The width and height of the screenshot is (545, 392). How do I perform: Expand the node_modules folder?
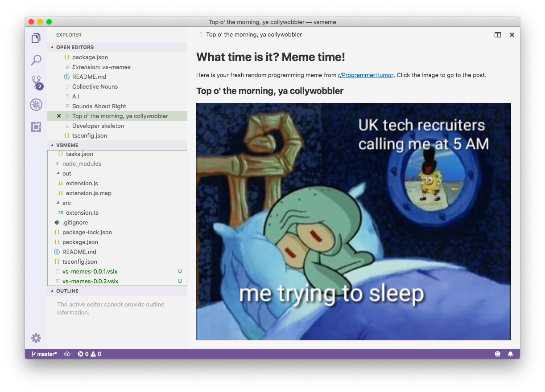point(117,163)
